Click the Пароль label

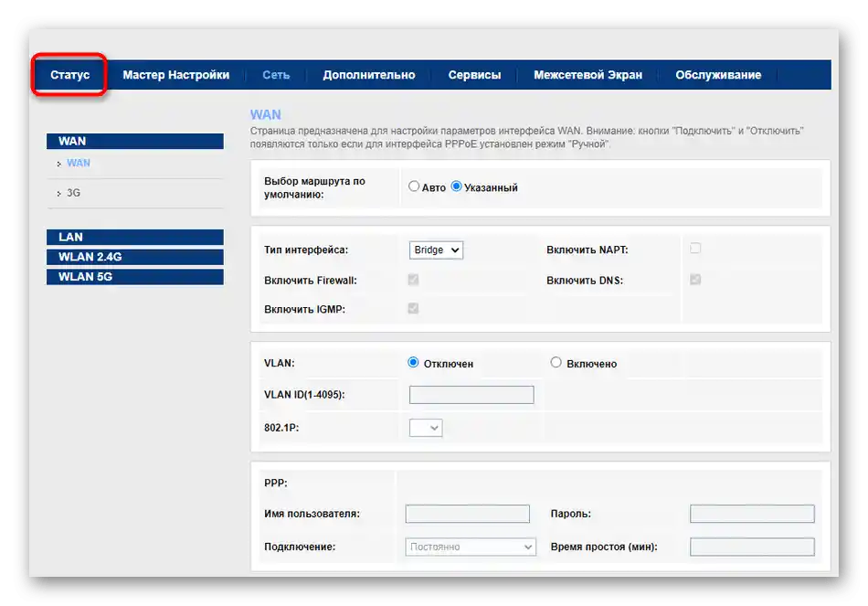[571, 514]
